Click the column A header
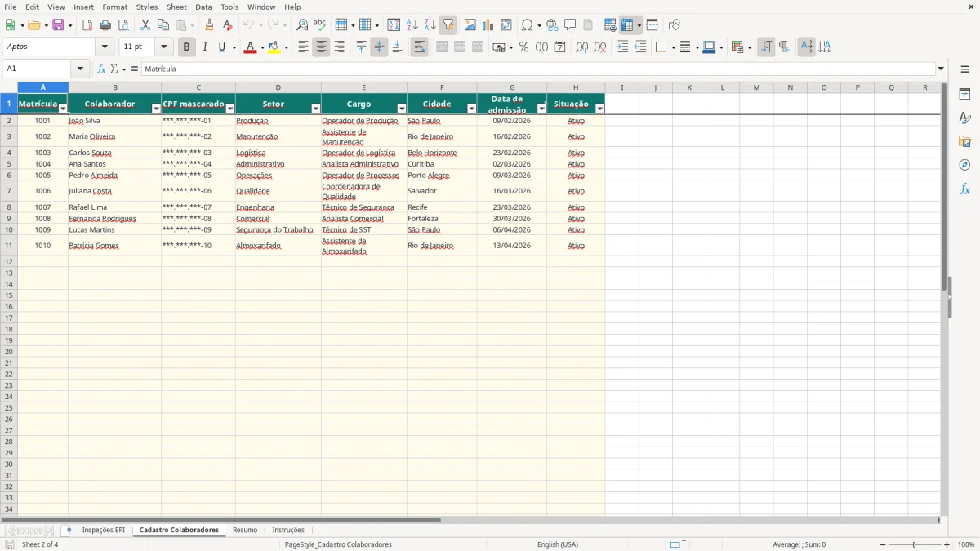 click(x=43, y=87)
